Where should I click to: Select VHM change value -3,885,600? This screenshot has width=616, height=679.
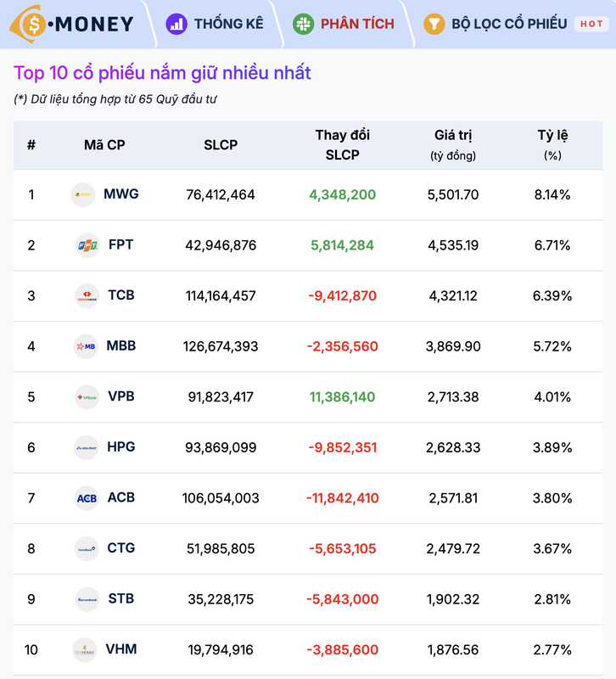point(343,650)
